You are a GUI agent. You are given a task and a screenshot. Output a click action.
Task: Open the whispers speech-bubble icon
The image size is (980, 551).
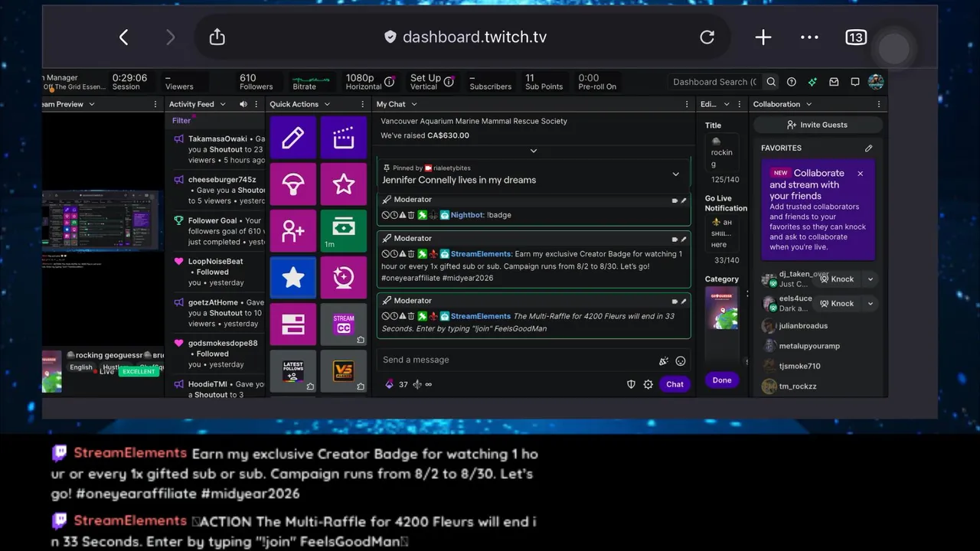coord(855,82)
